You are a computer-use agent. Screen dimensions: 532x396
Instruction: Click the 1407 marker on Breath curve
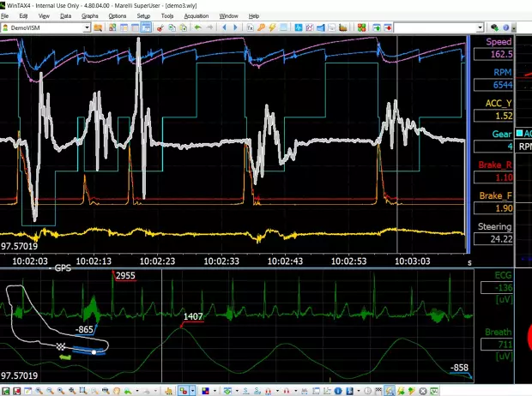click(x=193, y=316)
